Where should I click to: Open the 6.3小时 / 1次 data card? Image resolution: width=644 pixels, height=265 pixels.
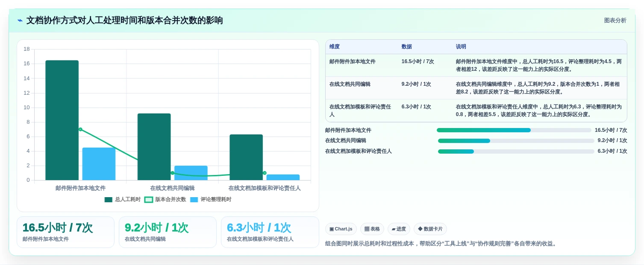[270, 232]
